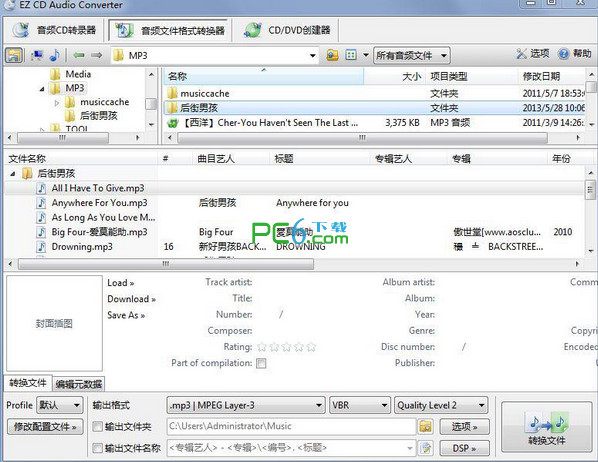Start conversion with 转换文件 button
This screenshot has height=462, width=598.
[x=547, y=427]
